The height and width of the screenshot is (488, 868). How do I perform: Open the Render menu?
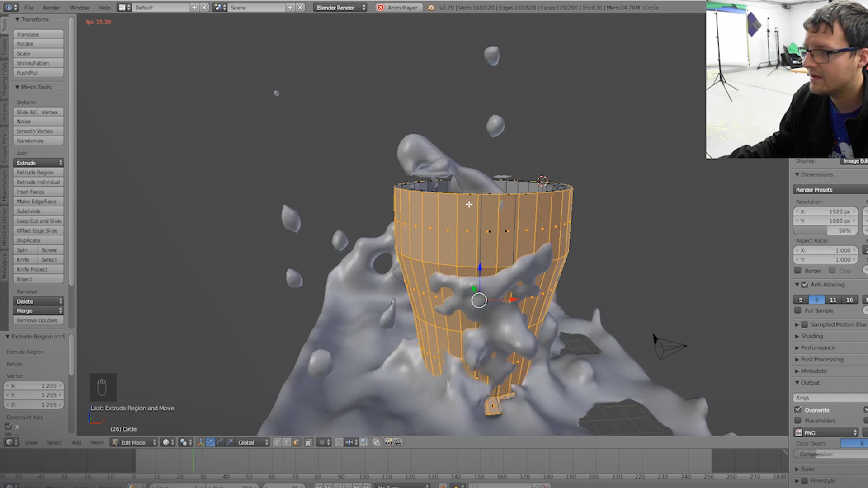pos(52,8)
